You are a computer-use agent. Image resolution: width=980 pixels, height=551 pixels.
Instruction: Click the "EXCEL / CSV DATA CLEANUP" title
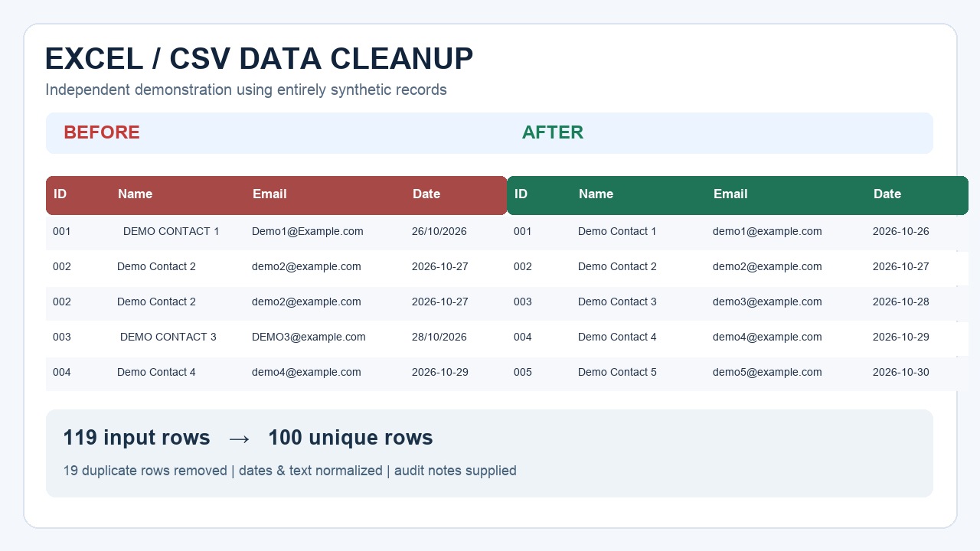tap(259, 59)
